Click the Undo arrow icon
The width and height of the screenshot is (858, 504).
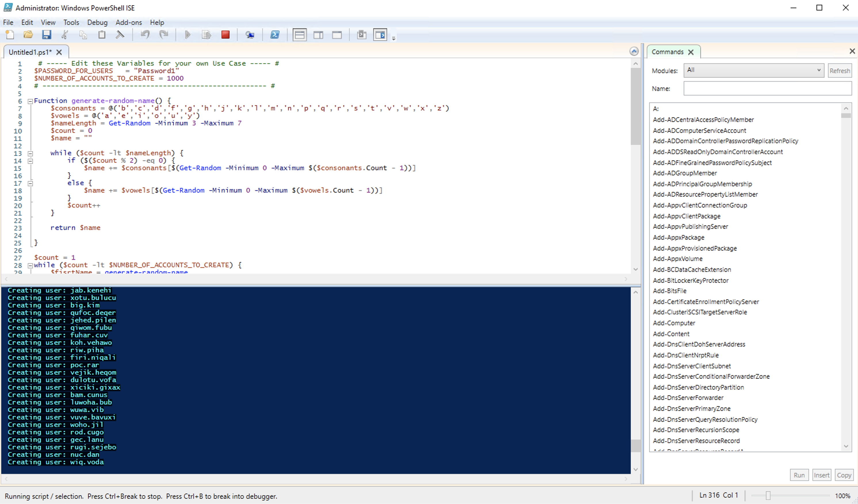pos(145,35)
